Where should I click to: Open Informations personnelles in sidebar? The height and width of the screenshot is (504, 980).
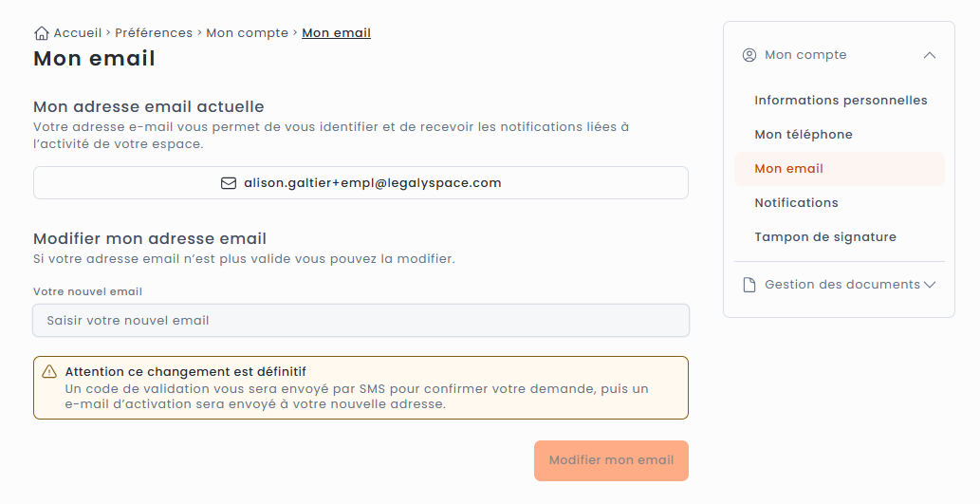pyautogui.click(x=841, y=101)
